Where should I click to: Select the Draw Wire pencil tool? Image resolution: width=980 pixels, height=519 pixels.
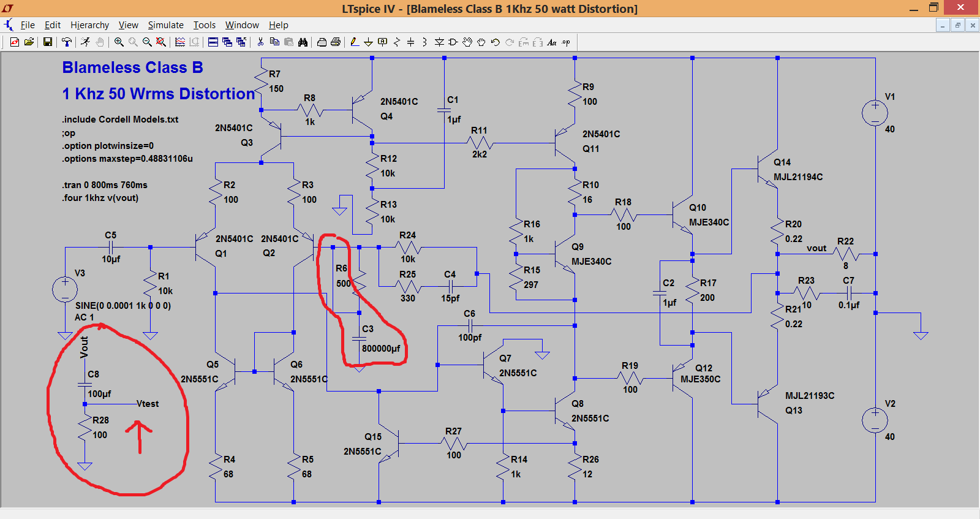click(x=355, y=42)
